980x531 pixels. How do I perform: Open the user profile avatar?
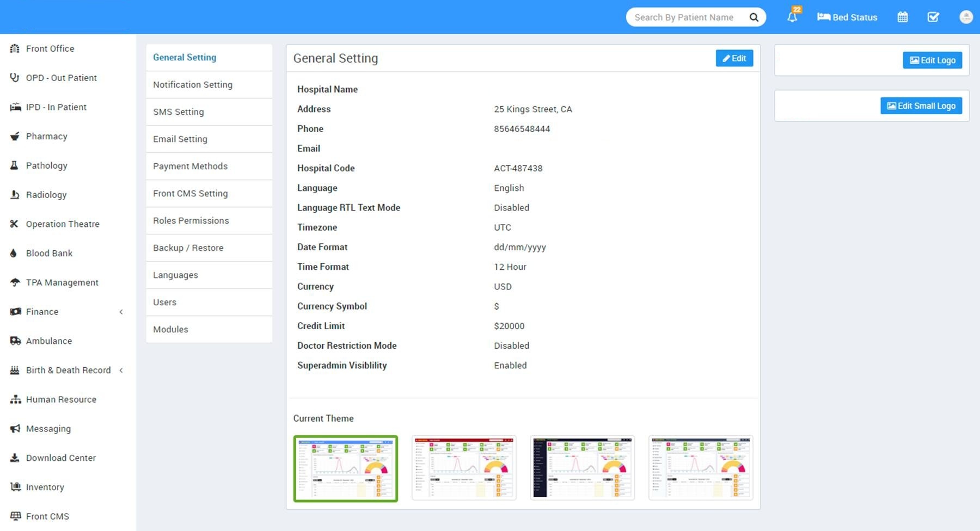pyautogui.click(x=965, y=17)
